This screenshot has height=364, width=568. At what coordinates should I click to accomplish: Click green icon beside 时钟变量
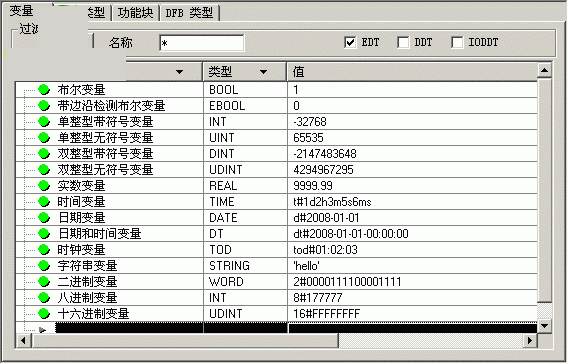tap(44, 249)
